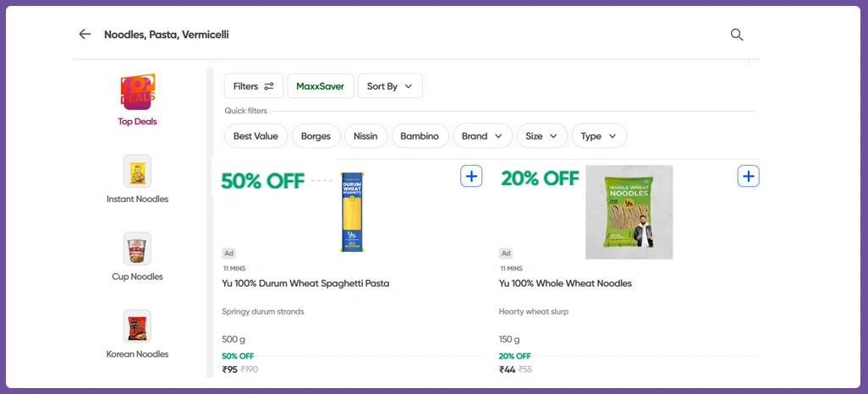Open the Cup Noodles category icon
This screenshot has width=868, height=394.
coord(137,249)
